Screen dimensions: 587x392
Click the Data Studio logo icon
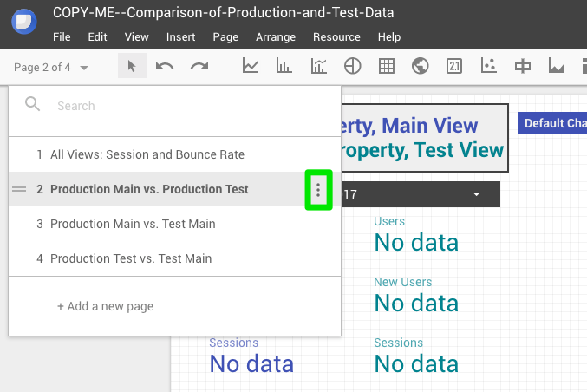click(24, 21)
